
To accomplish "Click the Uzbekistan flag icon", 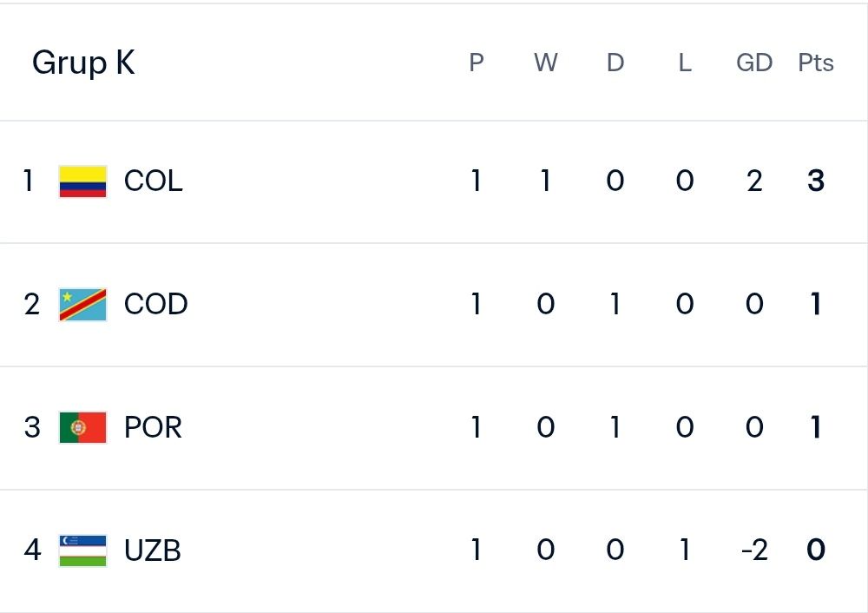I will click(x=82, y=550).
